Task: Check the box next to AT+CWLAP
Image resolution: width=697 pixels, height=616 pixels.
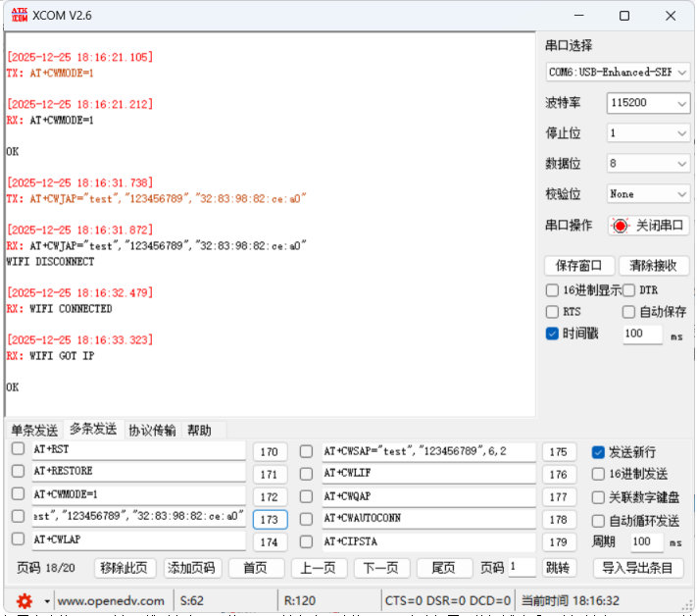Action: click(18, 539)
